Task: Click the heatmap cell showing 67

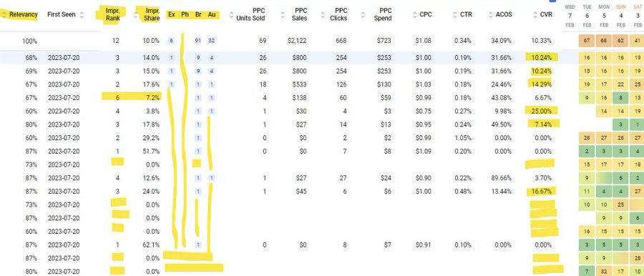Action: pyautogui.click(x=587, y=41)
